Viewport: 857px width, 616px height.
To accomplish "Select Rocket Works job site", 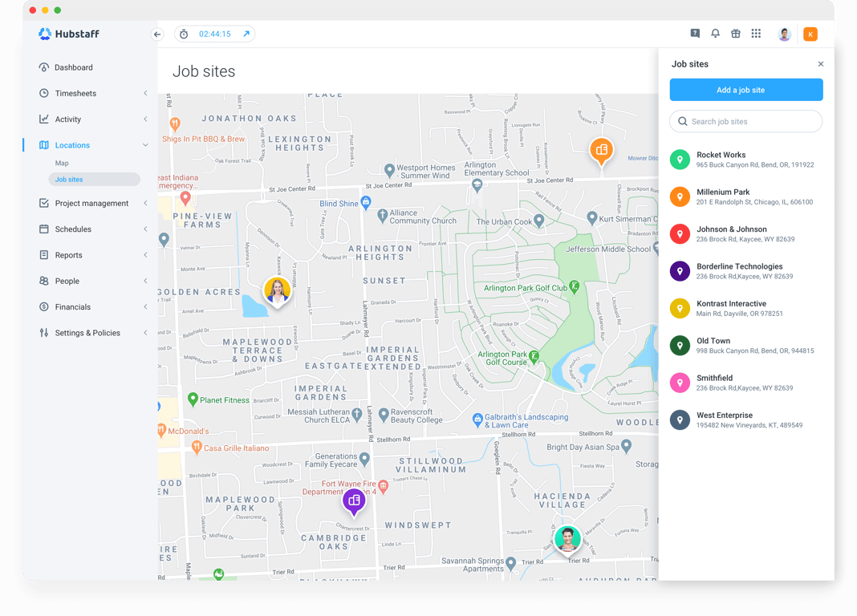I will pyautogui.click(x=746, y=160).
